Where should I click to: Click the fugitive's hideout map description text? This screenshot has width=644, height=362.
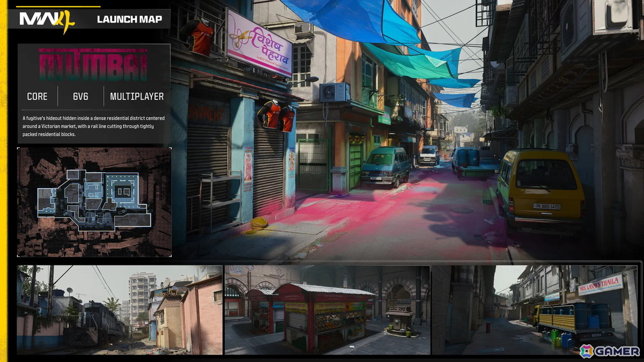coord(94,126)
